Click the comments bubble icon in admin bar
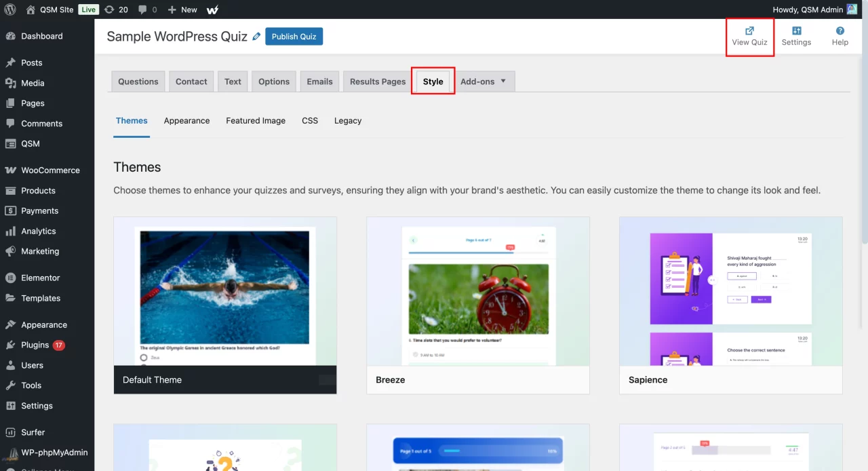Viewport: 868px width, 471px height. [x=147, y=10]
